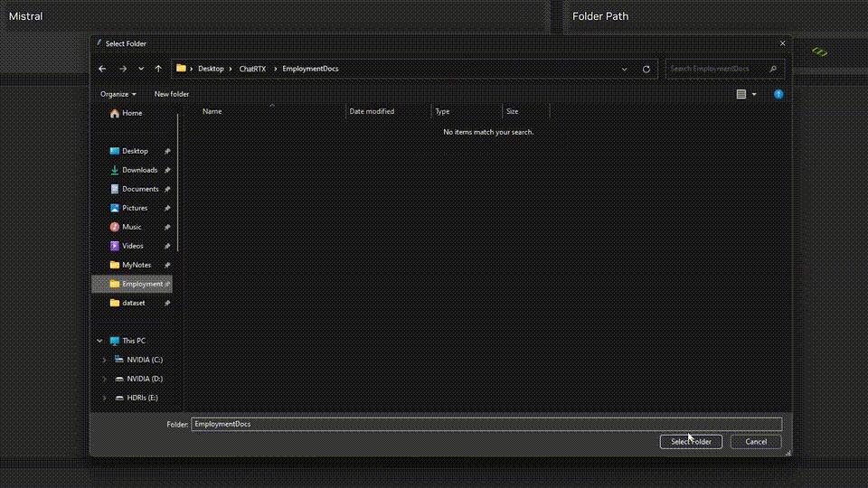Create a New folder
Viewport: 868px width, 488px height.
pos(172,94)
